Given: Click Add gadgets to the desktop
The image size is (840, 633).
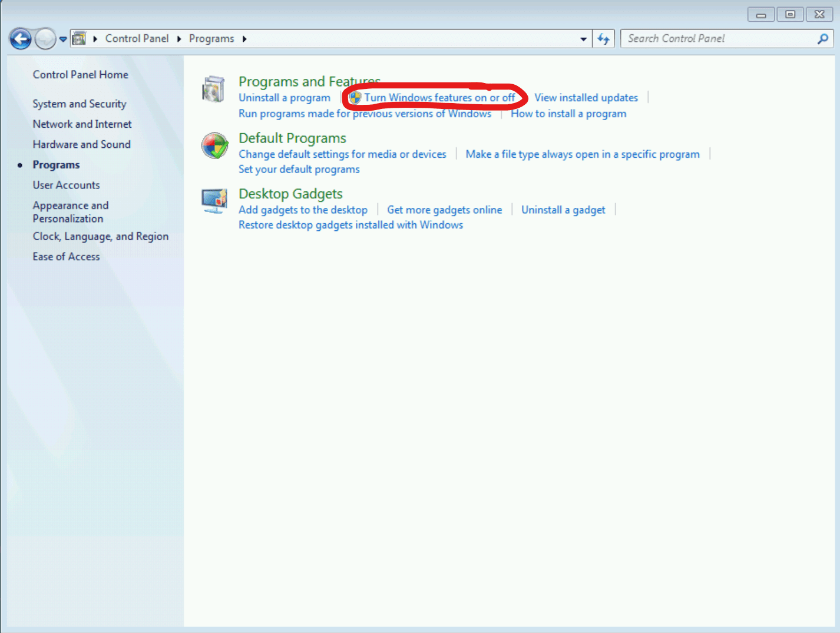Looking at the screenshot, I should [303, 210].
